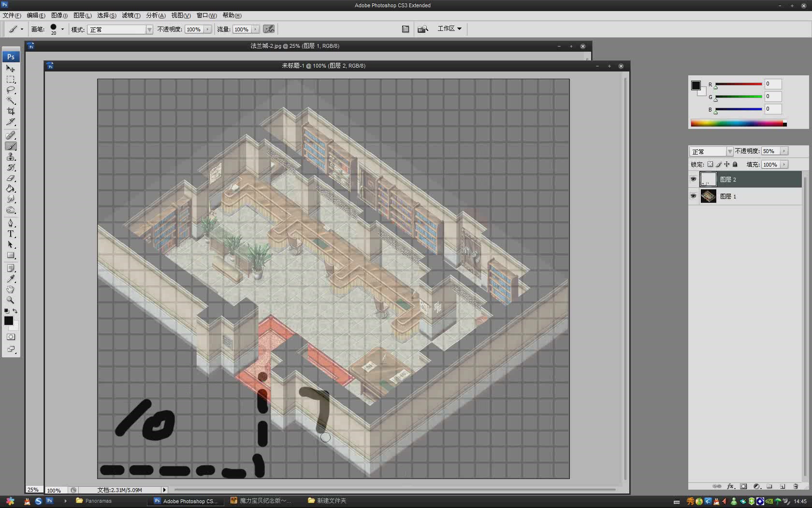
Task: Select the Move tool
Action: pyautogui.click(x=11, y=69)
